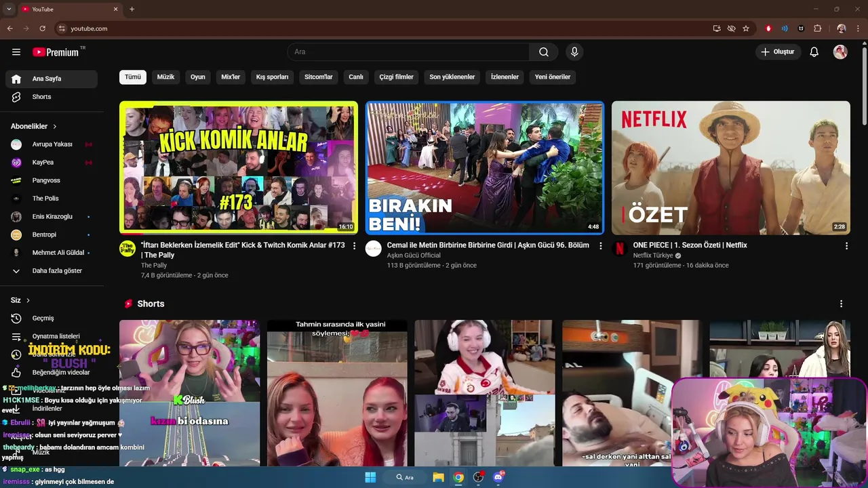
Task: Expand the Siz section
Action: tap(20, 300)
